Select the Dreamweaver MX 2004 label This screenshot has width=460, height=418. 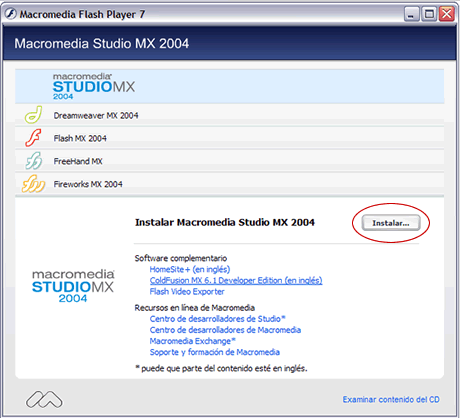pos(96,116)
